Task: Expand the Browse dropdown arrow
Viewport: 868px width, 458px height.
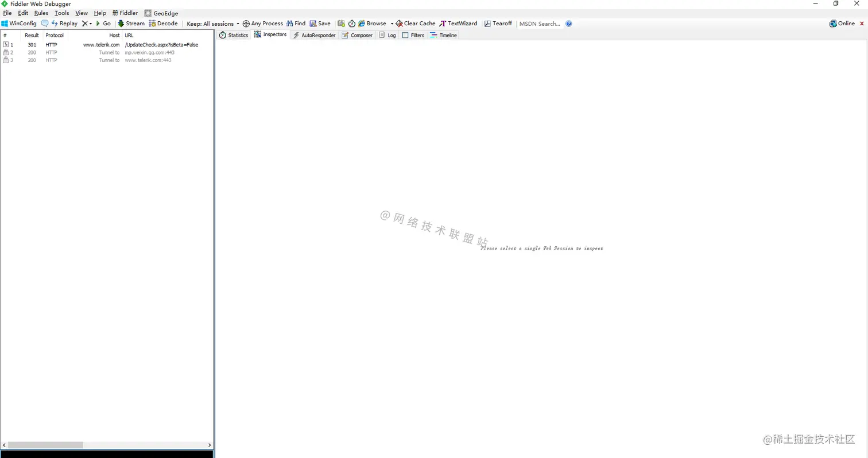Action: (x=392, y=24)
